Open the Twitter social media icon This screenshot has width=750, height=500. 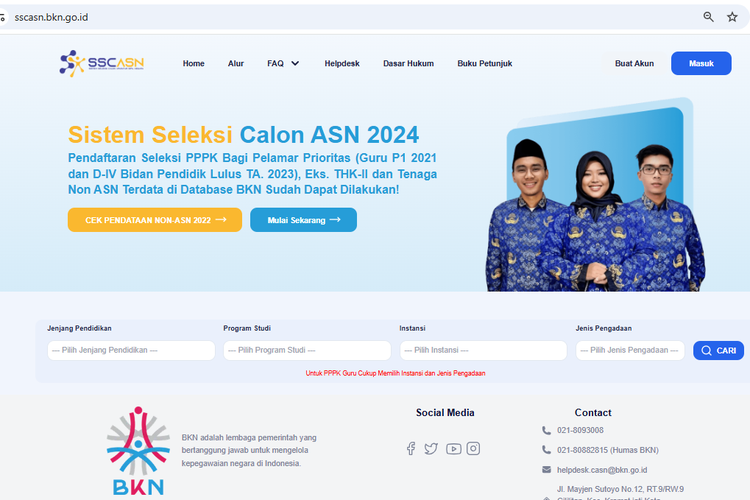(431, 448)
